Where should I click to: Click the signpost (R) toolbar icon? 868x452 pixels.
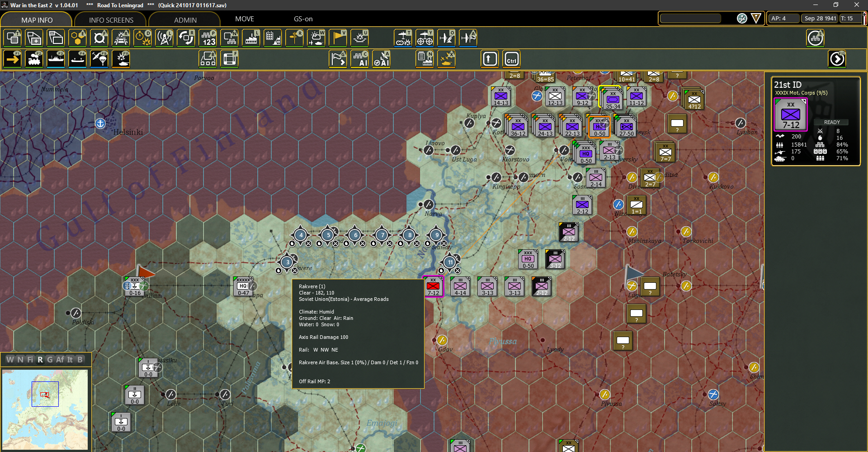294,38
